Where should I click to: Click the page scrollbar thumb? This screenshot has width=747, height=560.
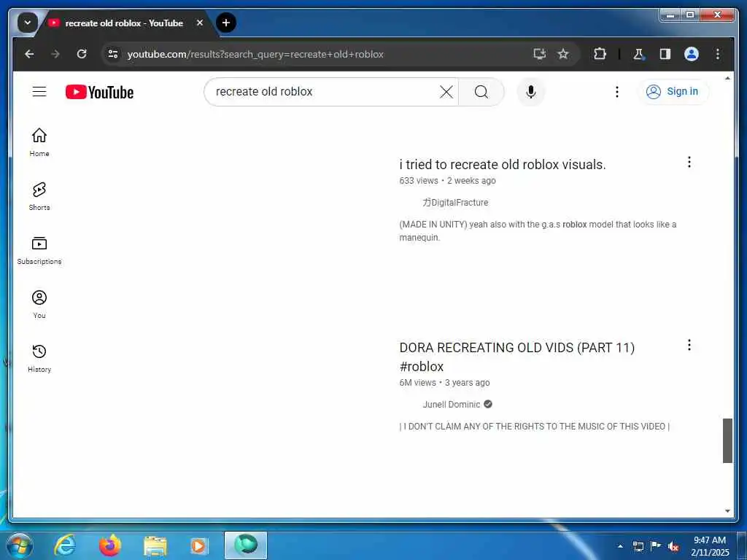click(x=727, y=440)
